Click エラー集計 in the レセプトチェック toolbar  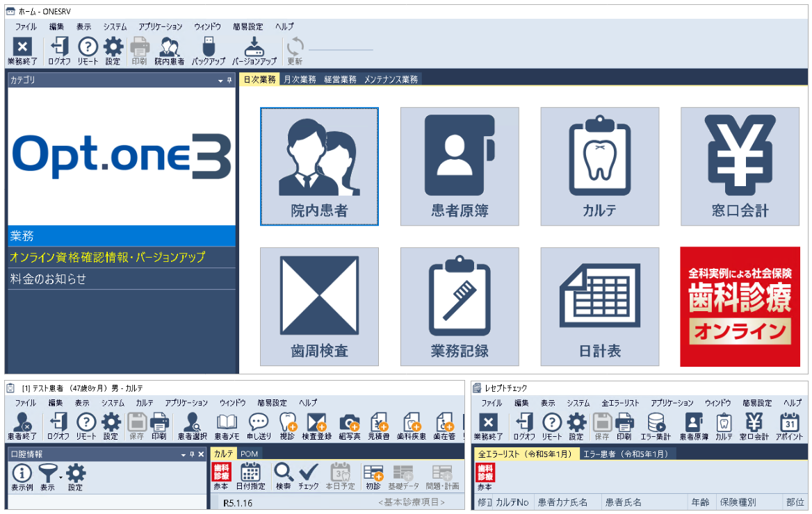point(655,426)
